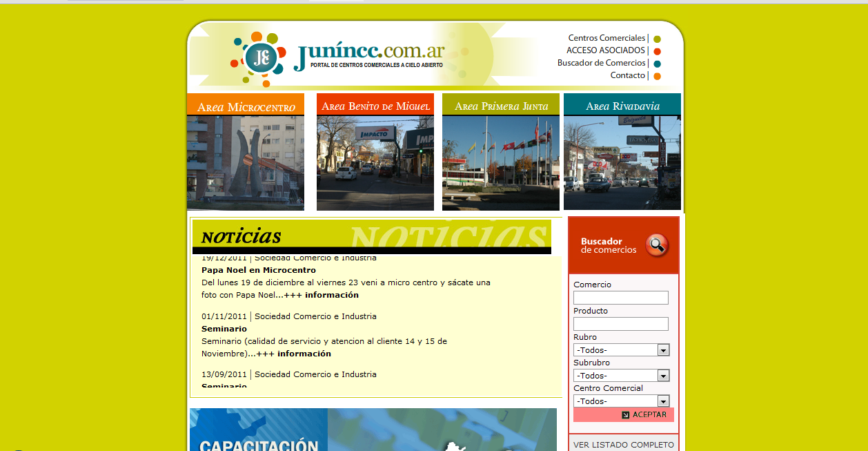The width and height of the screenshot is (868, 451).
Task: Click the red dot beside ACCESO ASOCIADOS
Action: click(657, 52)
